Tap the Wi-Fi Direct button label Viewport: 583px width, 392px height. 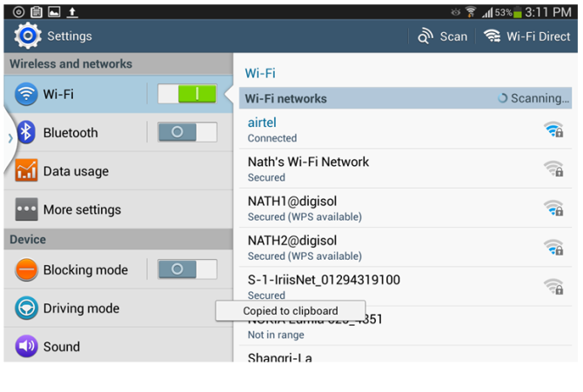tap(538, 37)
